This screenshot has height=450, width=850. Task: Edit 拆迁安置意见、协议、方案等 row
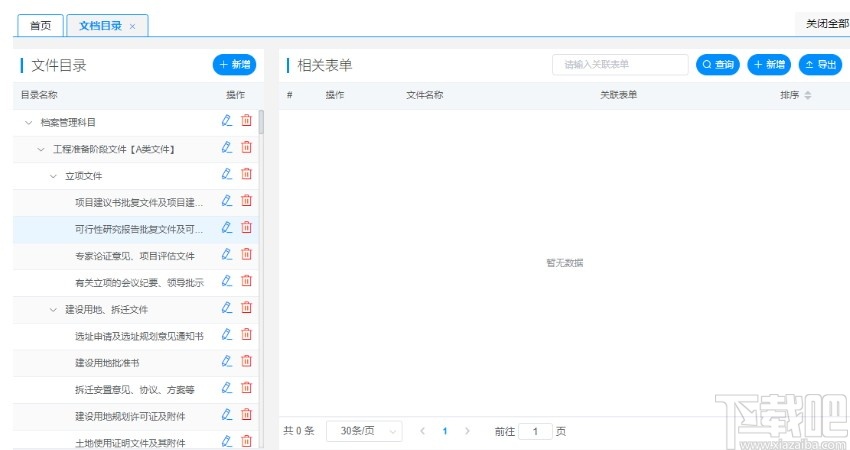click(x=227, y=387)
